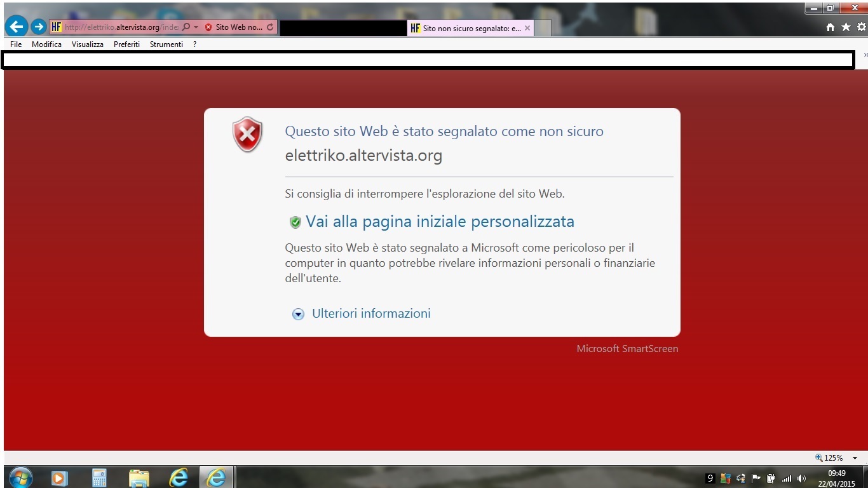Close the 'Sito non sicuro segnalato' tab
The height and width of the screenshot is (488, 868).
(527, 28)
